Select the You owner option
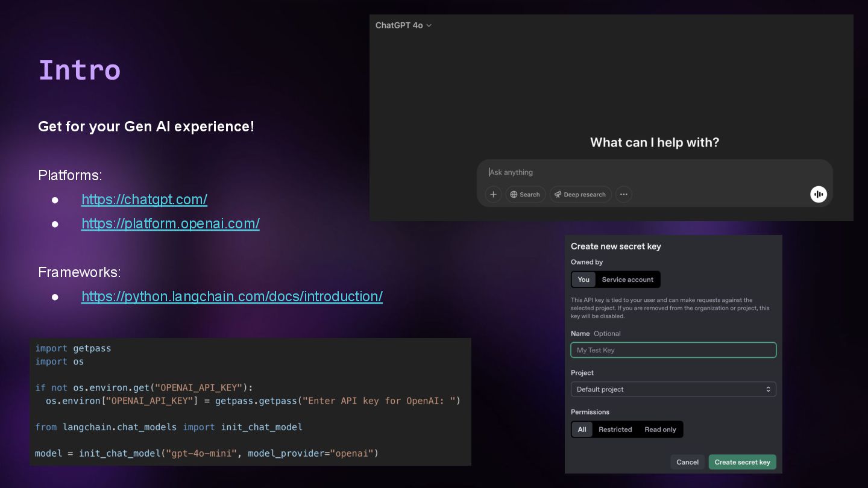Viewport: 868px width, 488px height. (583, 280)
